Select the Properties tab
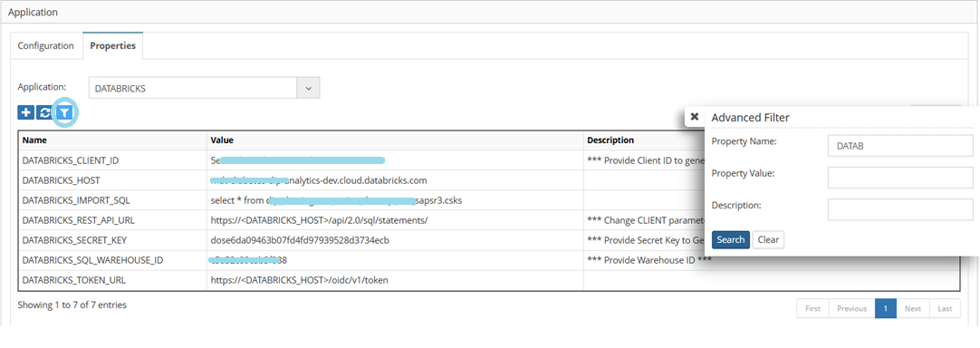Viewport: 980px width, 348px height. tap(113, 45)
